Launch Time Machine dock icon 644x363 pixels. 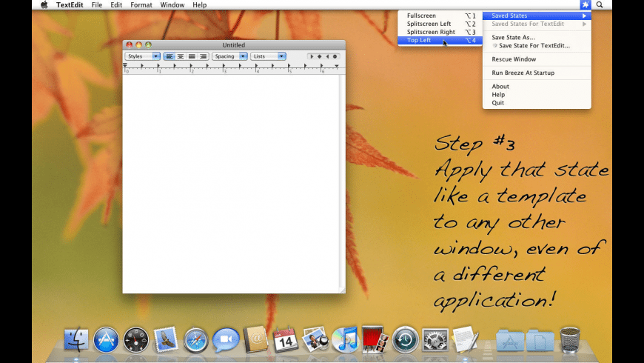tap(406, 339)
